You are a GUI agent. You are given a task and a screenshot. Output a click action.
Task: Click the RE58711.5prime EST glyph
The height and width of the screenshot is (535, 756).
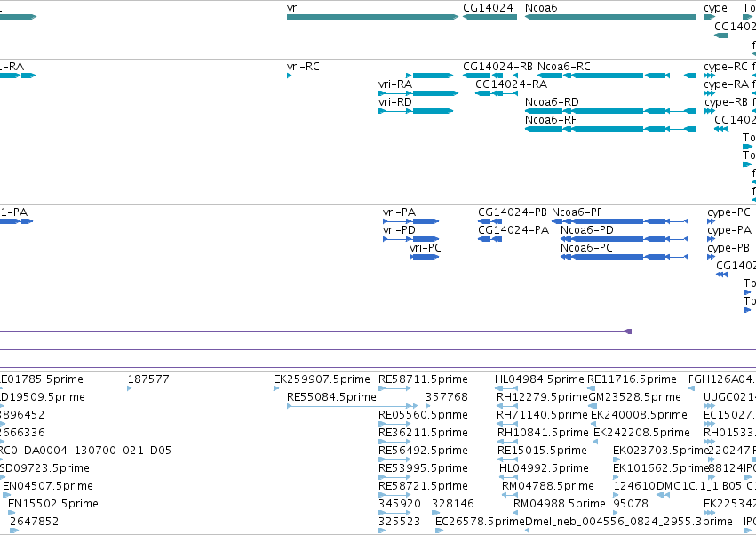click(394, 388)
